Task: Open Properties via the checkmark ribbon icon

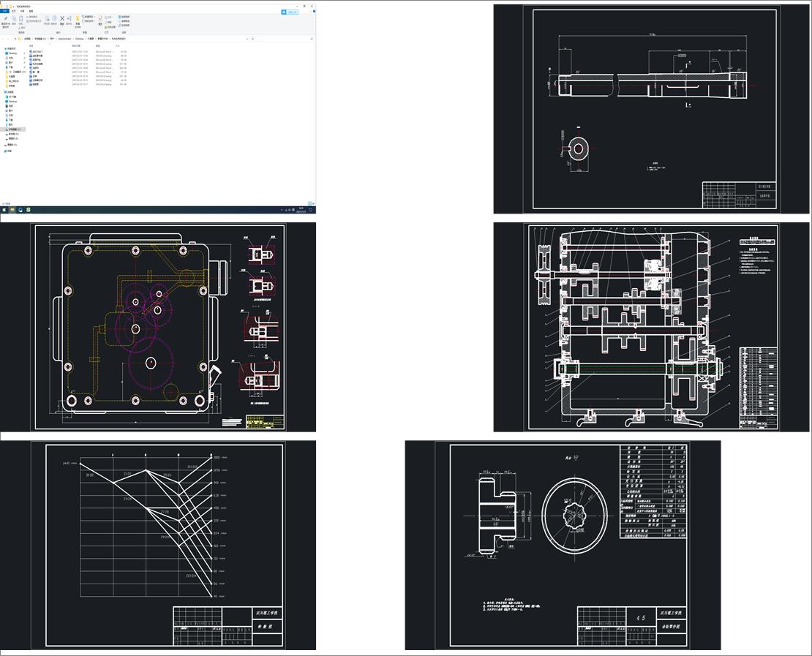Action: coord(100,18)
